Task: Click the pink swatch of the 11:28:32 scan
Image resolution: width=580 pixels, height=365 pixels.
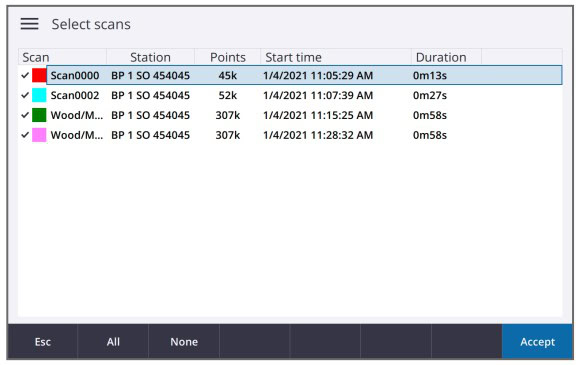Action: click(39, 135)
